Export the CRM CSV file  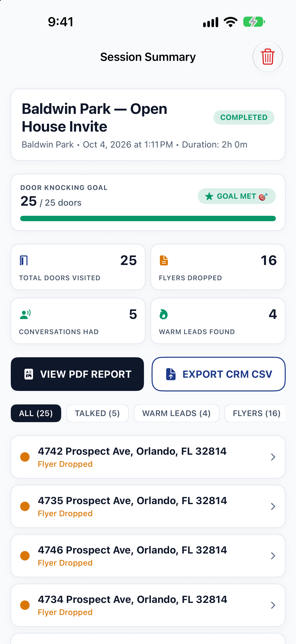pos(219,374)
